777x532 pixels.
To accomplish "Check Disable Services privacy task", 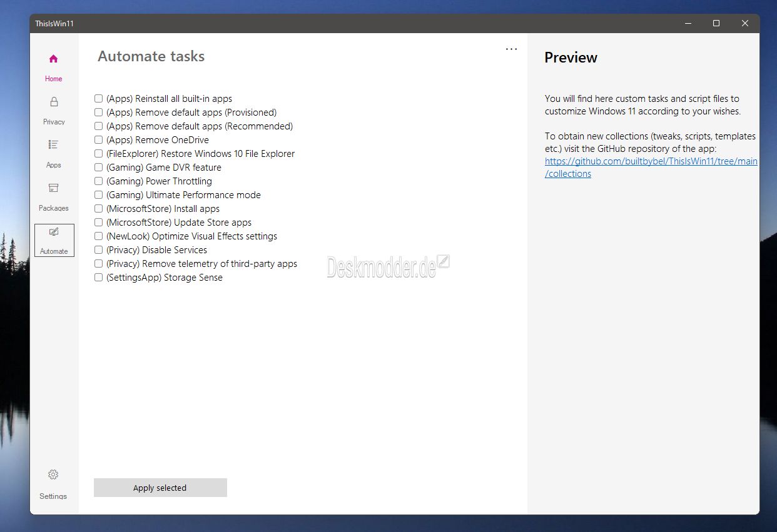I will click(x=98, y=250).
